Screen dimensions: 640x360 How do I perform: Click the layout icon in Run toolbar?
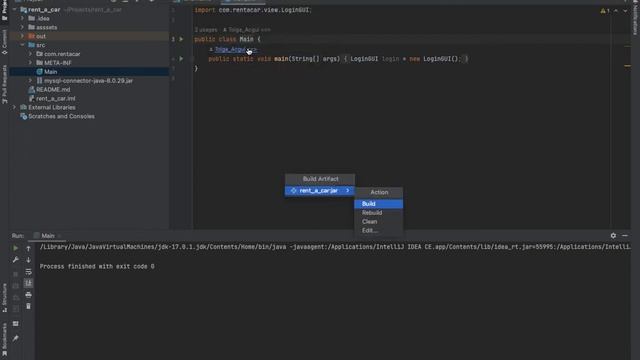(16, 324)
